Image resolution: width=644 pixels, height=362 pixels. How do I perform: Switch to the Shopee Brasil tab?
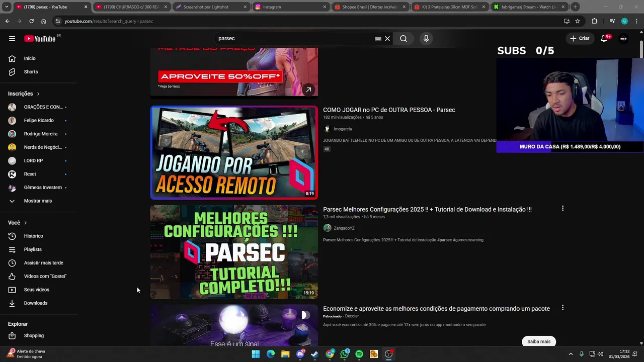pyautogui.click(x=369, y=7)
